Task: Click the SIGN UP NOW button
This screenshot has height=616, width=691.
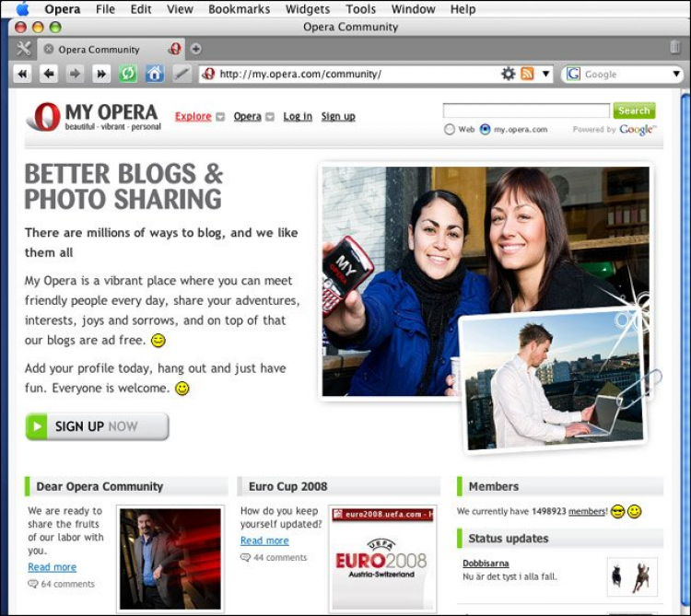Action: tap(97, 426)
